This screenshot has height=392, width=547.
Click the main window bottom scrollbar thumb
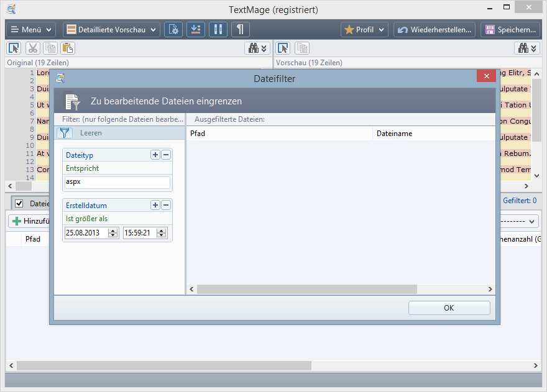coord(164,365)
